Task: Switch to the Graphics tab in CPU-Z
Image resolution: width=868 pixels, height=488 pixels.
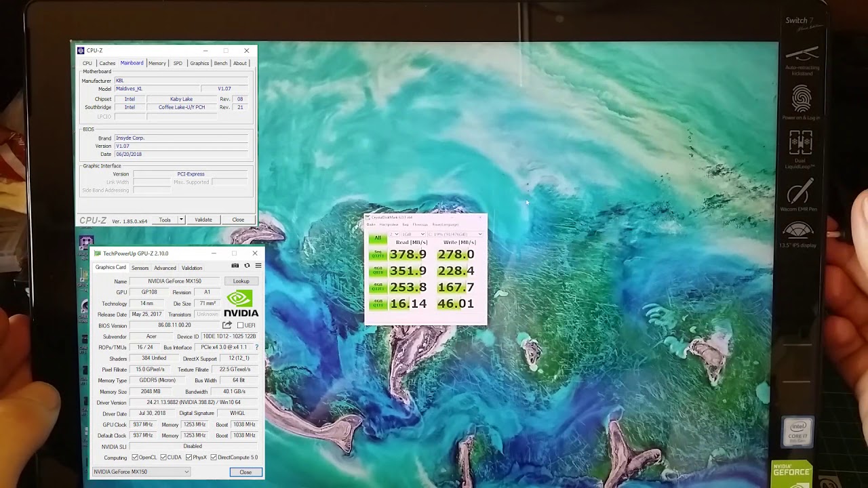Action: point(199,63)
